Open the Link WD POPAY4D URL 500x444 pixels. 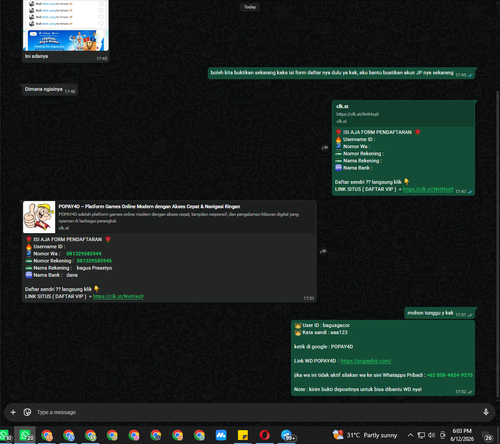pos(366,361)
